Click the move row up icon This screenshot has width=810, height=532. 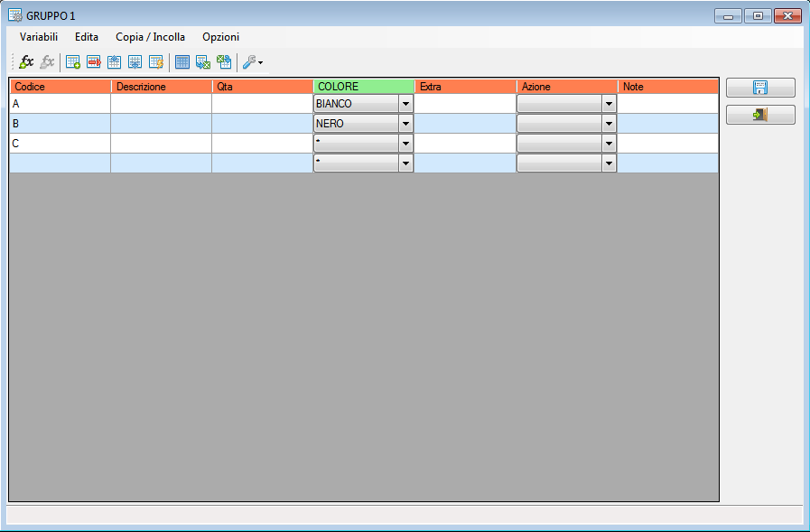(114, 62)
